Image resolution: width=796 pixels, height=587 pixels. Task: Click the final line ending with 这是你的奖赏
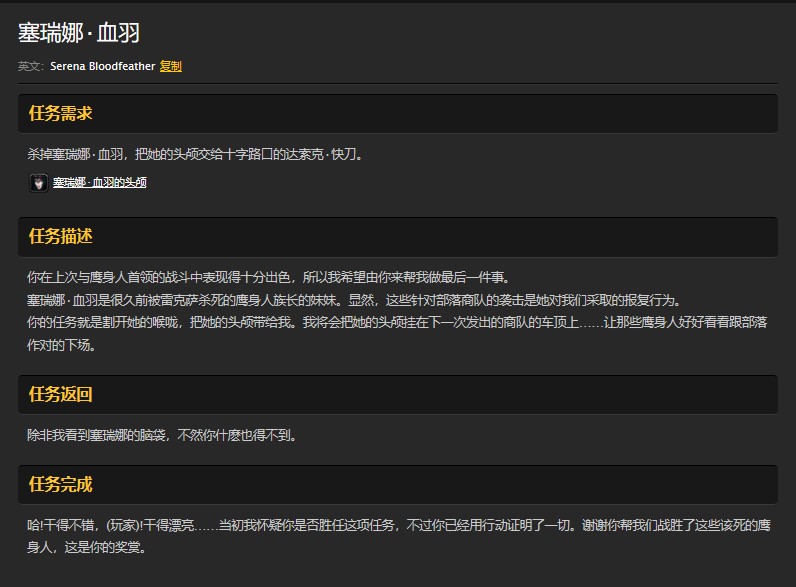[x=93, y=547]
